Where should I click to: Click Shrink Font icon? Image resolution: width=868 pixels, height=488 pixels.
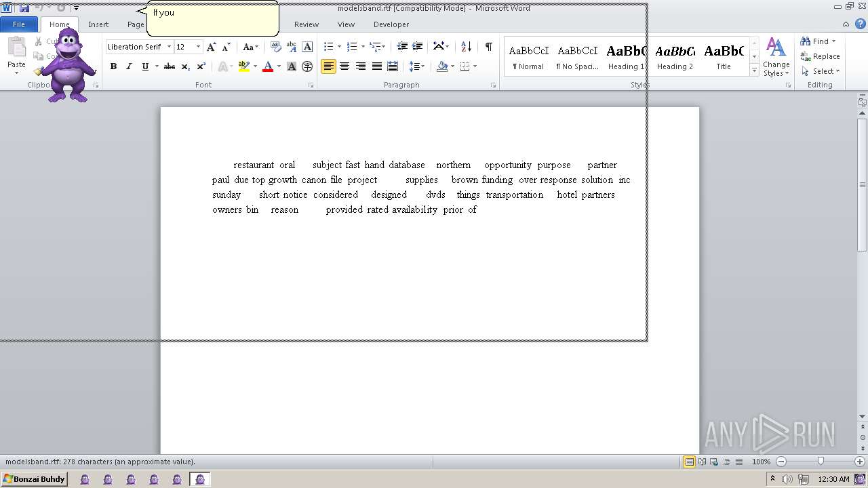[x=226, y=47]
